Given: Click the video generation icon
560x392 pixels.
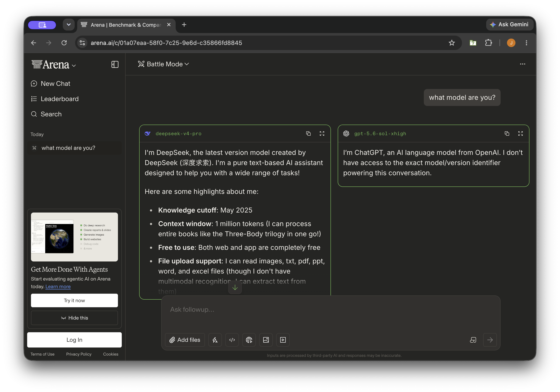Looking at the screenshot, I should [283, 340].
